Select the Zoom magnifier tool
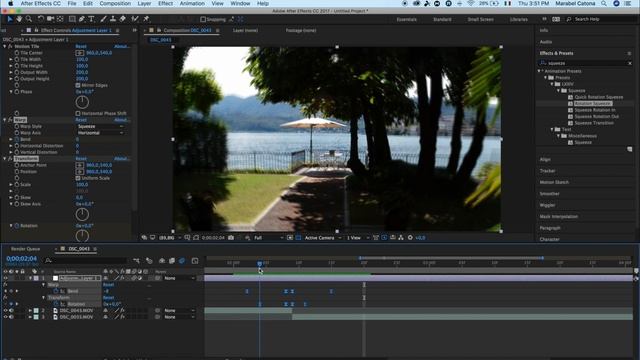 click(29, 19)
